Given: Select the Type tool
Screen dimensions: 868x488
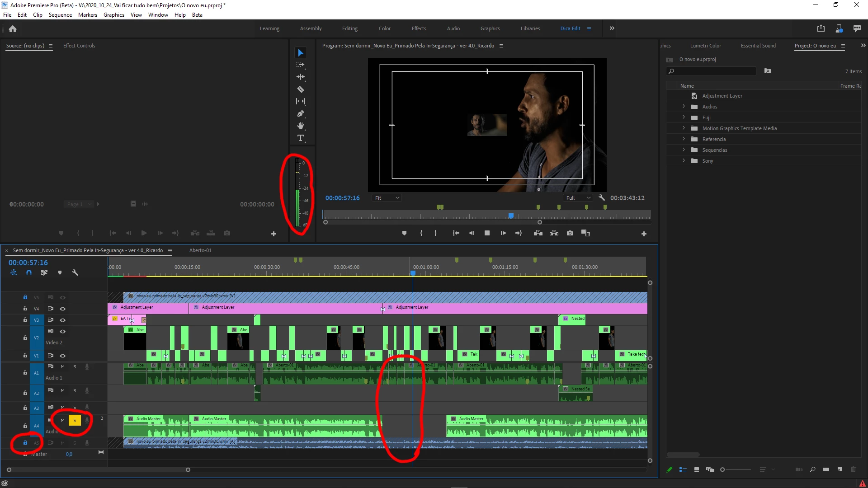Looking at the screenshot, I should 301,138.
